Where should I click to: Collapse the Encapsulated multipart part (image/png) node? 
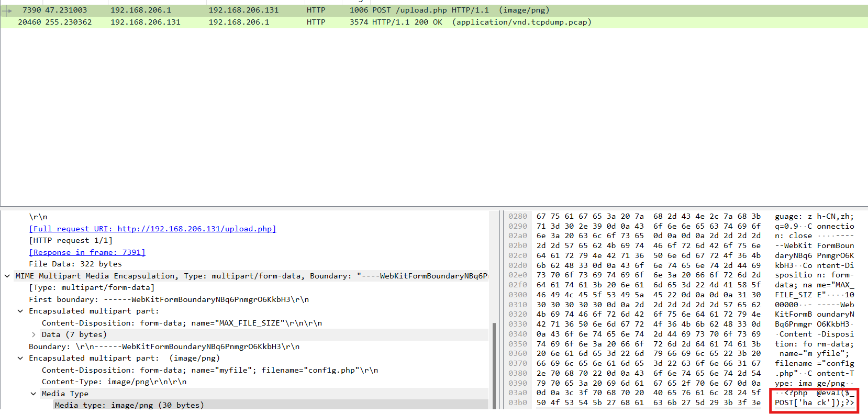[x=20, y=358]
